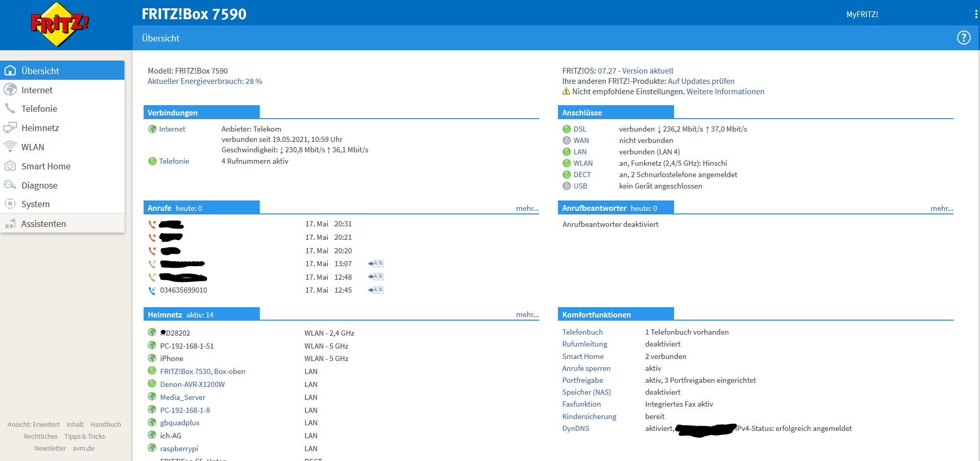Open the DECT connection link
980x461 pixels.
(x=582, y=175)
